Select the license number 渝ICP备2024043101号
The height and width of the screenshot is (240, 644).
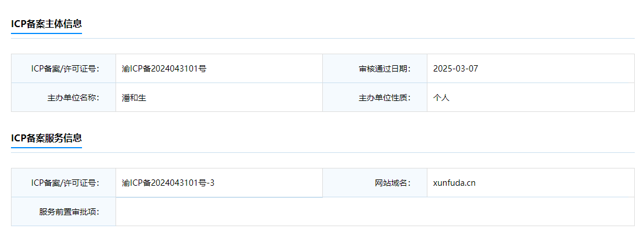pos(164,69)
